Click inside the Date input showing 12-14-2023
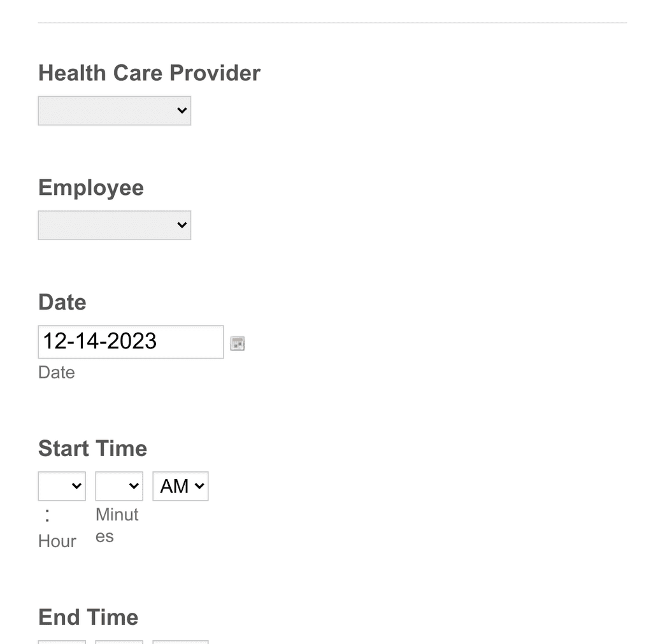This screenshot has width=665, height=644. pos(130,341)
